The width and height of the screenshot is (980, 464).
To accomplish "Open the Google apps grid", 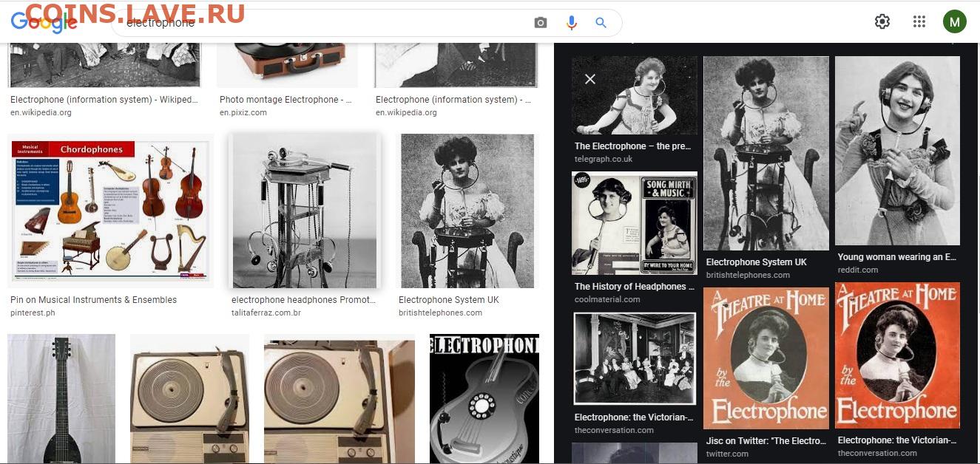I will coord(919,21).
